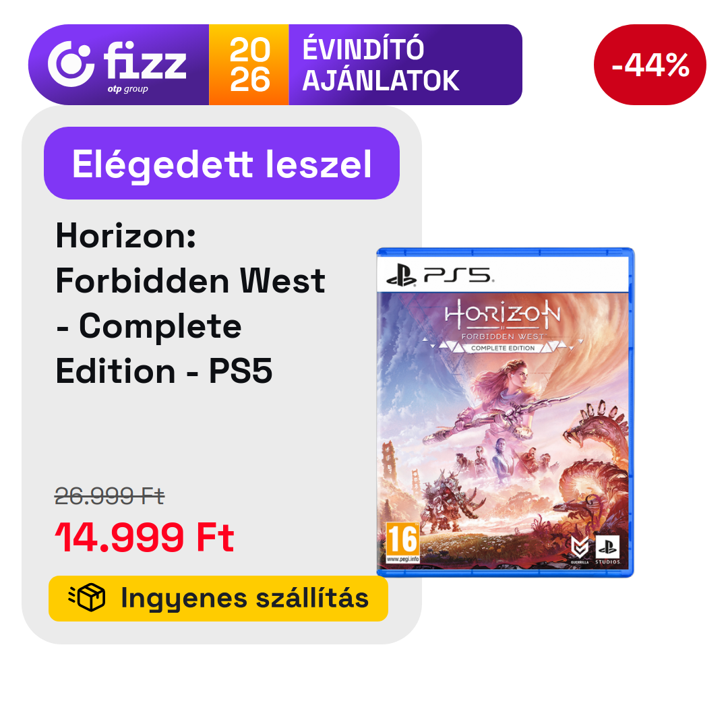This screenshot has height=728, width=728.
Task: Click the Évindító Ajánlatok banner text
Action: (x=381, y=65)
